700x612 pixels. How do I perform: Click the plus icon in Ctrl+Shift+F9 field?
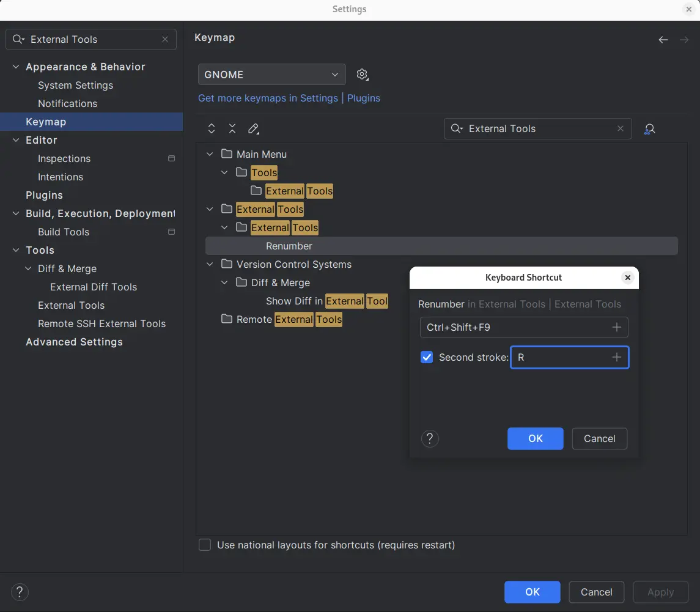point(616,328)
